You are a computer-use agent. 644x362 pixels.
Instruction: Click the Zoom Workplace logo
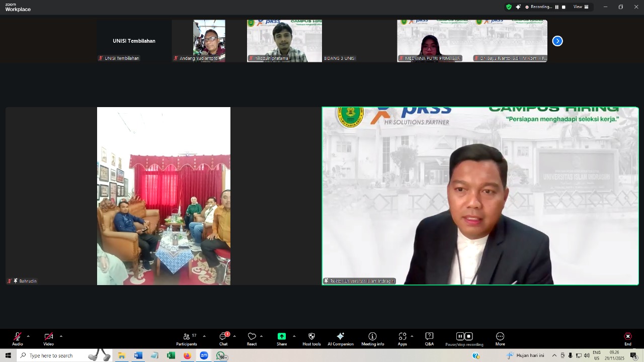[18, 7]
